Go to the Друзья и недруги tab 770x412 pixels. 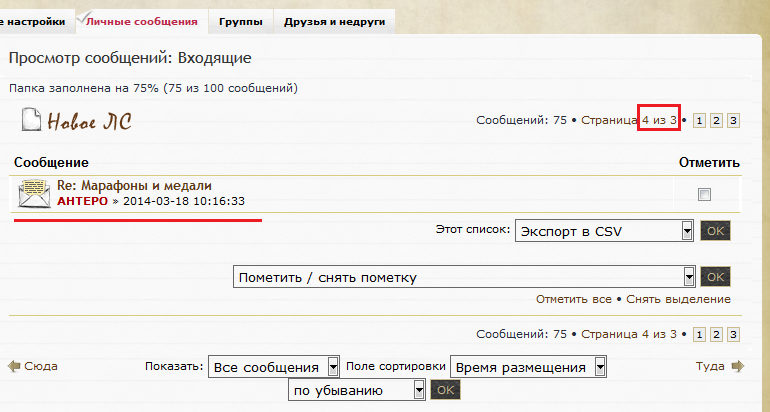pos(334,21)
